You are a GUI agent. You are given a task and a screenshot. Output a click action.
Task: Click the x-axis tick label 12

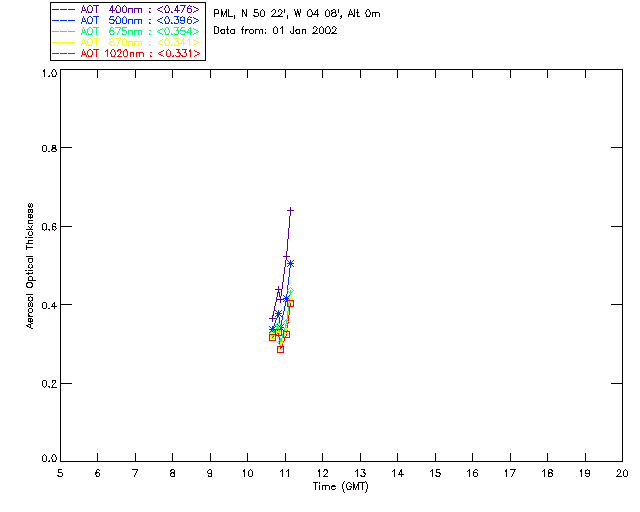coord(322,473)
